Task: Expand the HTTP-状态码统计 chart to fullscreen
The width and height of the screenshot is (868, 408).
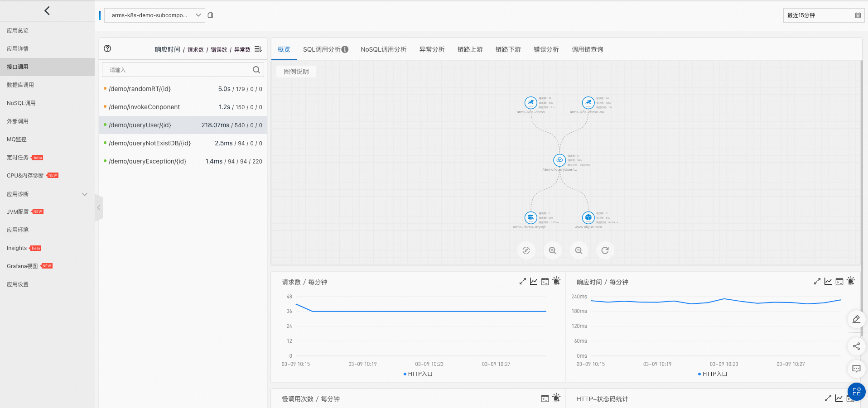Action: [828, 398]
